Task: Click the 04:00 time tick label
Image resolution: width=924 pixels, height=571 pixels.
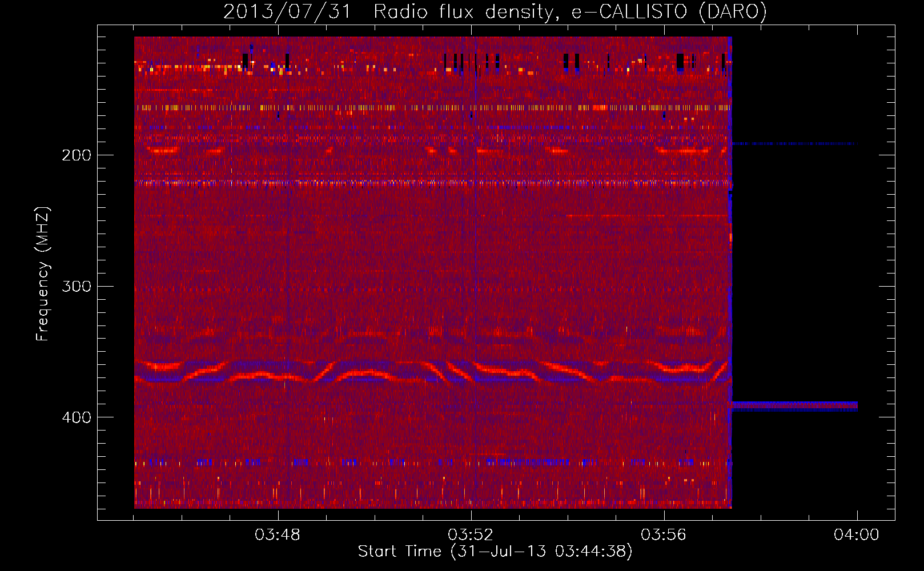Action: point(857,535)
